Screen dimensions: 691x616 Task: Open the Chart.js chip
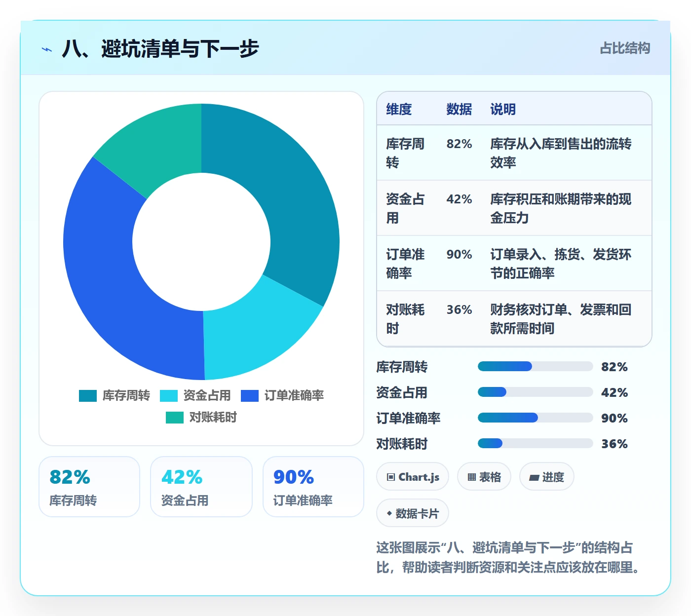413,477
